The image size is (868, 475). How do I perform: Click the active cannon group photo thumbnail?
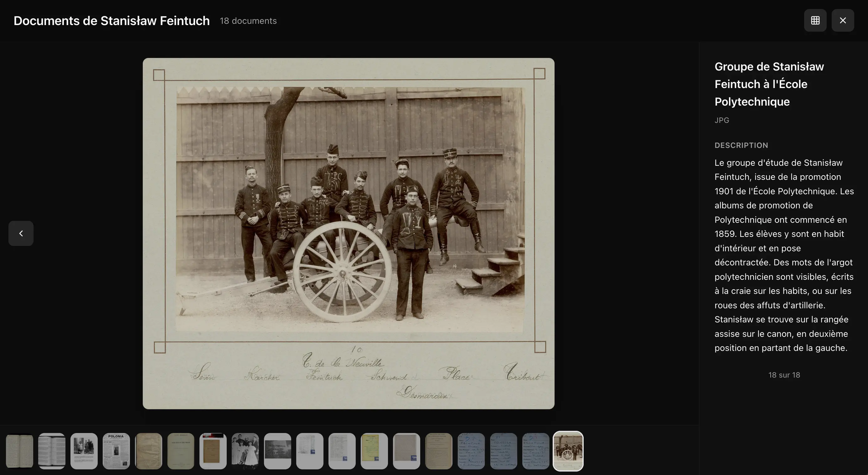tap(568, 451)
